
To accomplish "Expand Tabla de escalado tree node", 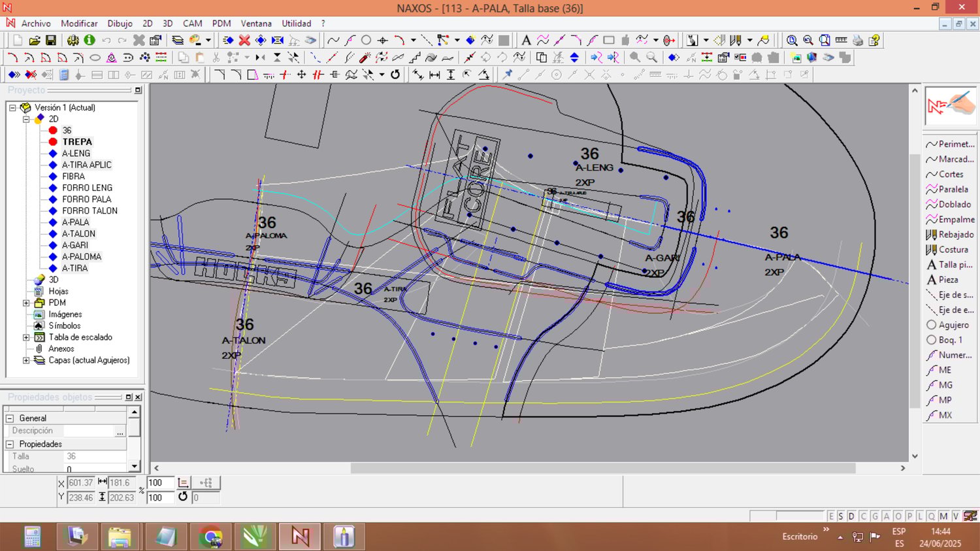I will (26, 338).
